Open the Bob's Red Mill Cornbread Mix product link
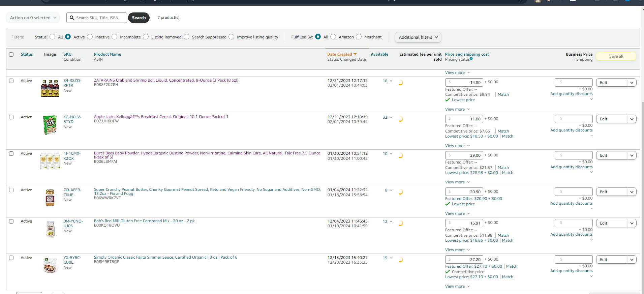The image size is (644, 294). (x=144, y=221)
